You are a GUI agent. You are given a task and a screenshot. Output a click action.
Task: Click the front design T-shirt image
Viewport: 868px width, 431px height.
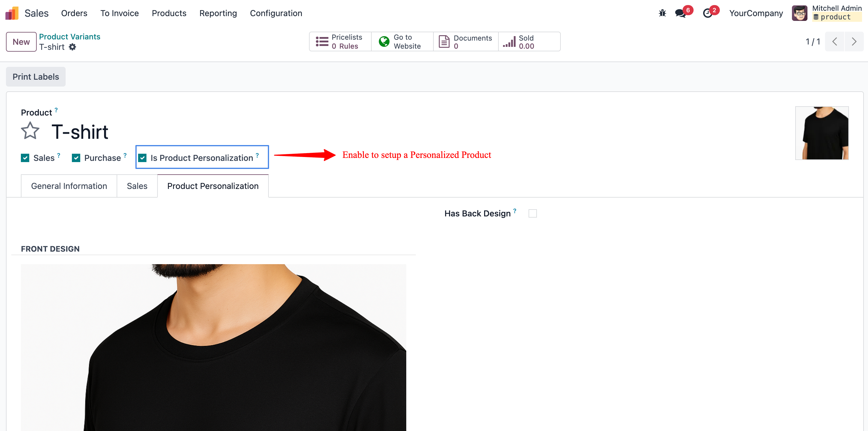(x=213, y=347)
